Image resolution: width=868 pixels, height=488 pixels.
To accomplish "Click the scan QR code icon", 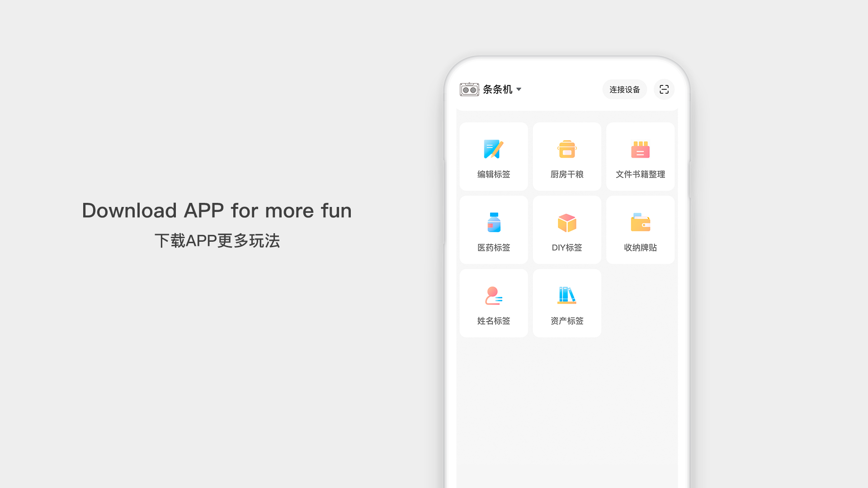I will [x=664, y=89].
